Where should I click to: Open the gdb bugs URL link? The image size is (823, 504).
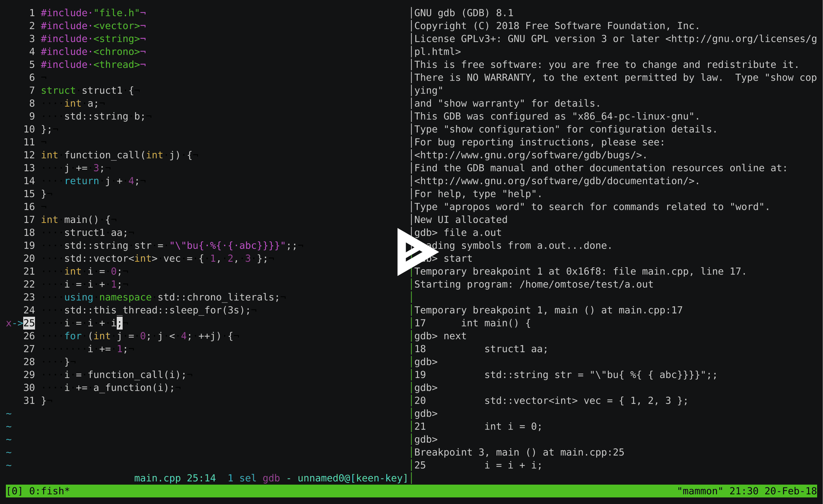(528, 155)
